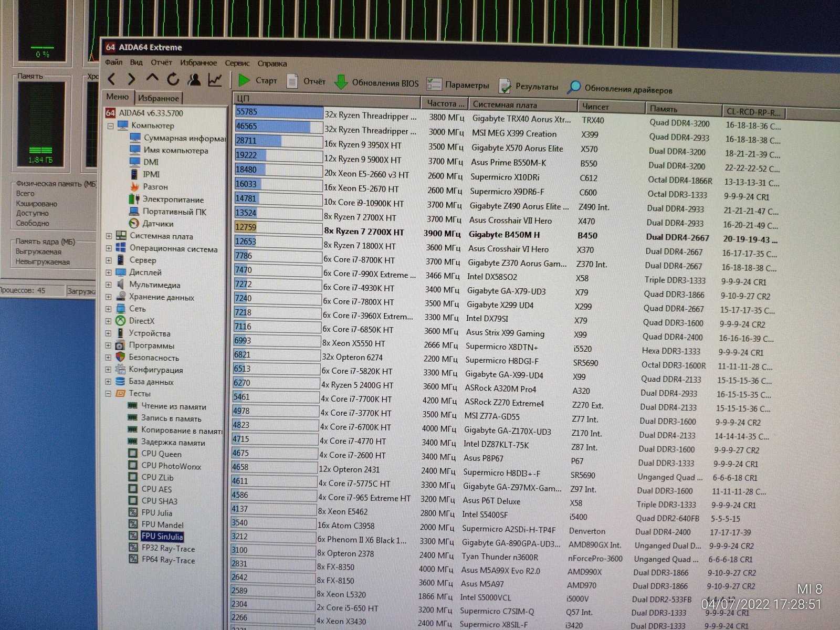
Task: Expand the Операционная система tree node
Action: [109, 248]
